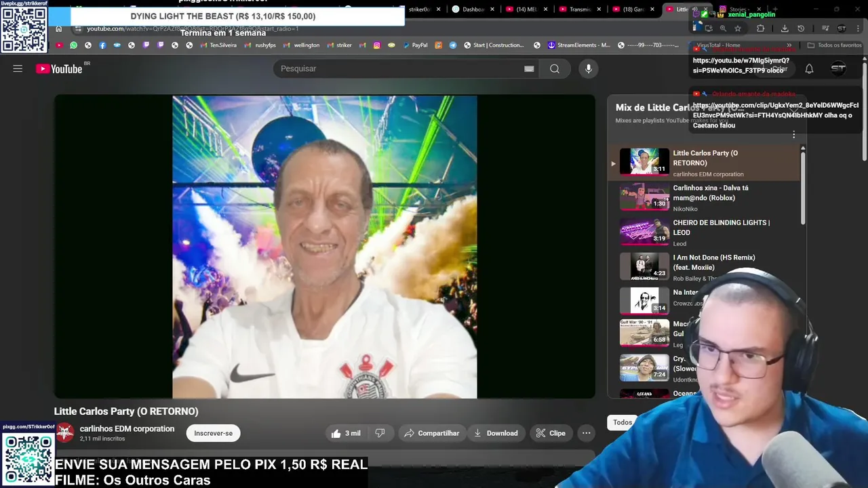Go to YouTube home via logo
The image size is (868, 488).
59,68
